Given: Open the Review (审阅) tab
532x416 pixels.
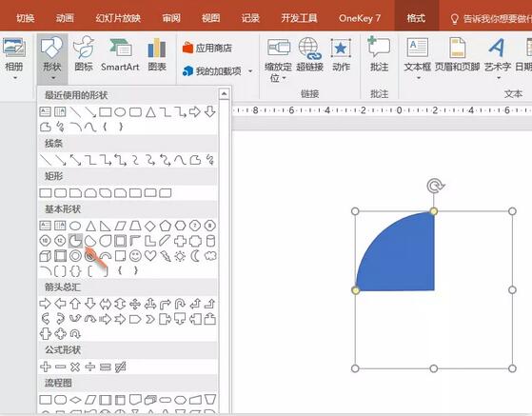Looking at the screenshot, I should pos(171,18).
